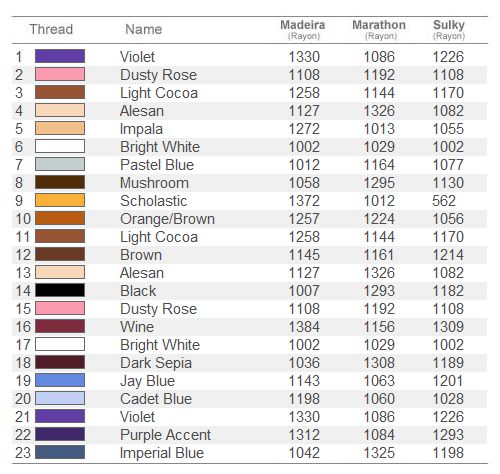Click the Thread column header
Screen dimensions: 500x474
point(51,29)
